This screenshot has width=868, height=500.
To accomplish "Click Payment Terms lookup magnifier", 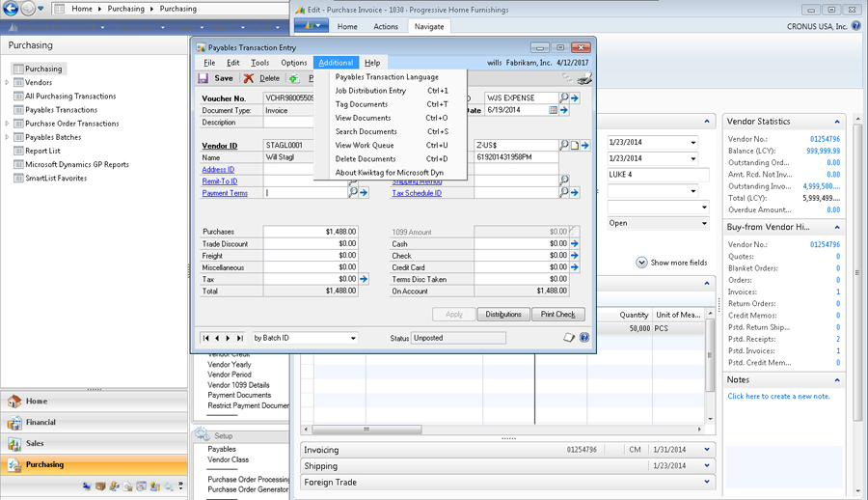I will click(x=353, y=192).
